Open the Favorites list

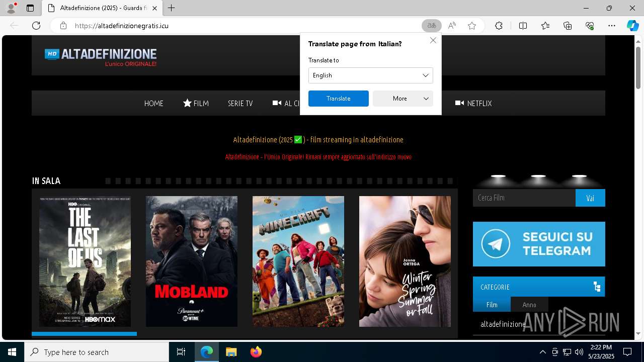point(545,26)
